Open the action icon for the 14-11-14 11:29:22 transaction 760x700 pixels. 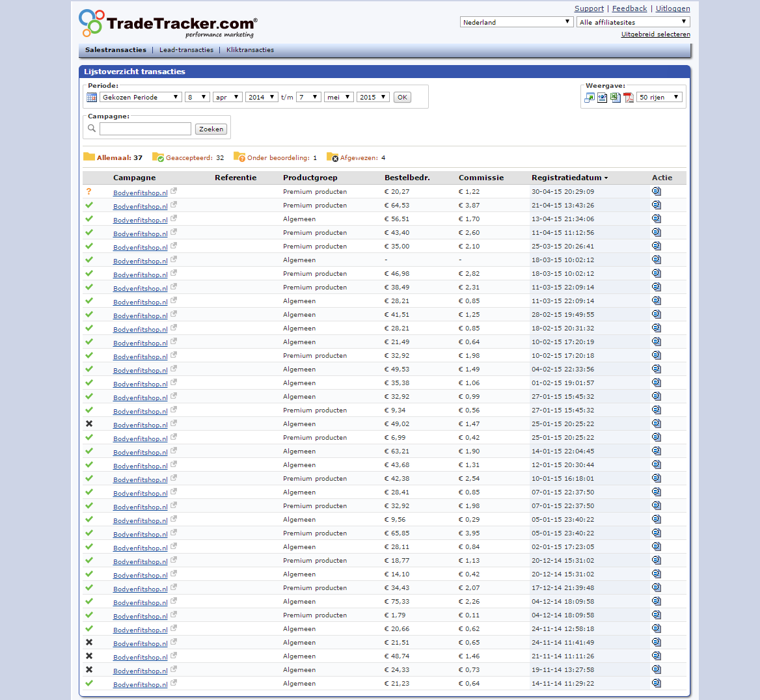coord(657,683)
